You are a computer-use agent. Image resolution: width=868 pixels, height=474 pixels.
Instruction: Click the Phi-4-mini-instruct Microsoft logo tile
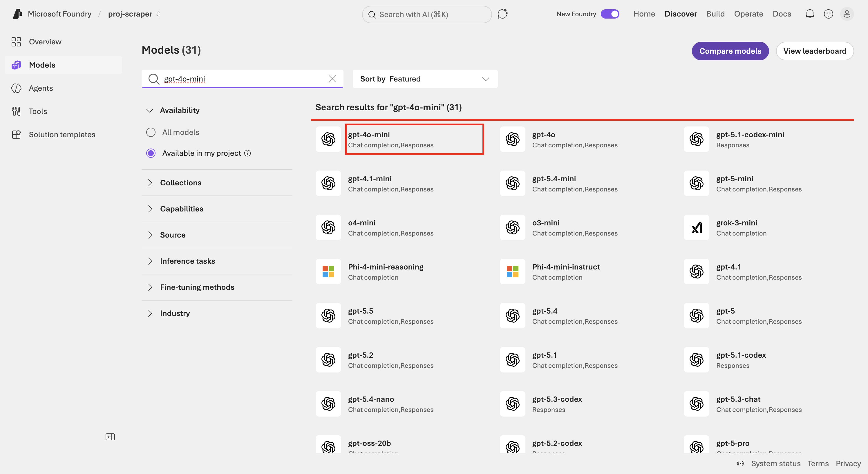(513, 272)
